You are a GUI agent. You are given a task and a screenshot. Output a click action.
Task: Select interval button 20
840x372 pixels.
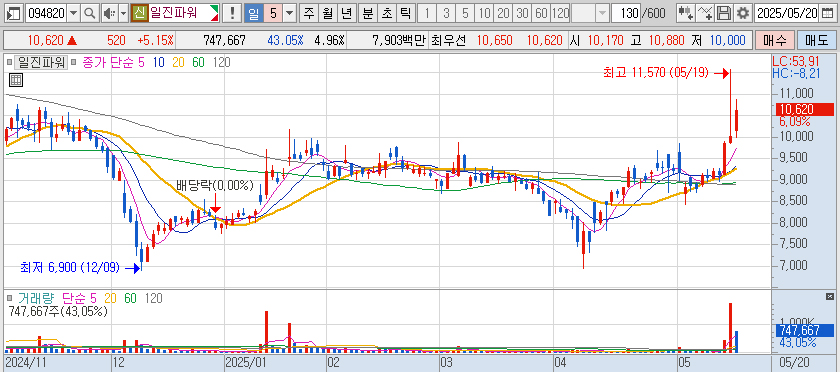[503, 13]
